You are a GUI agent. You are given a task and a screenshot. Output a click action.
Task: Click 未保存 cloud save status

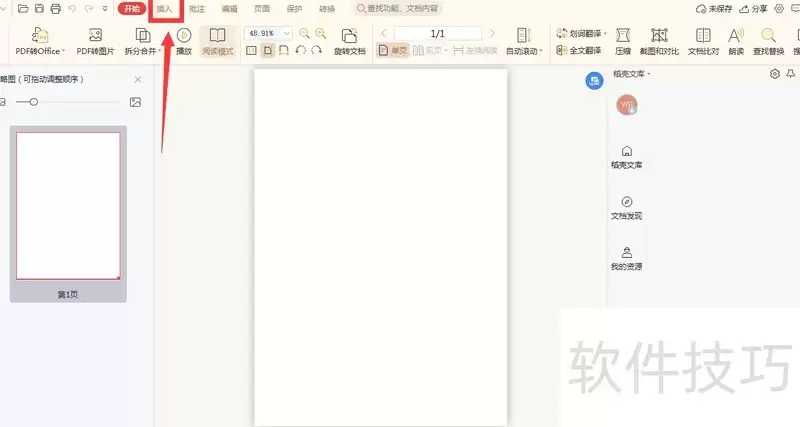coord(714,9)
